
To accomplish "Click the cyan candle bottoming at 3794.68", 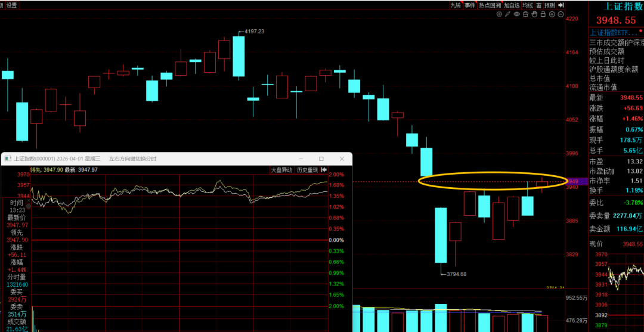I will click(x=441, y=235).
